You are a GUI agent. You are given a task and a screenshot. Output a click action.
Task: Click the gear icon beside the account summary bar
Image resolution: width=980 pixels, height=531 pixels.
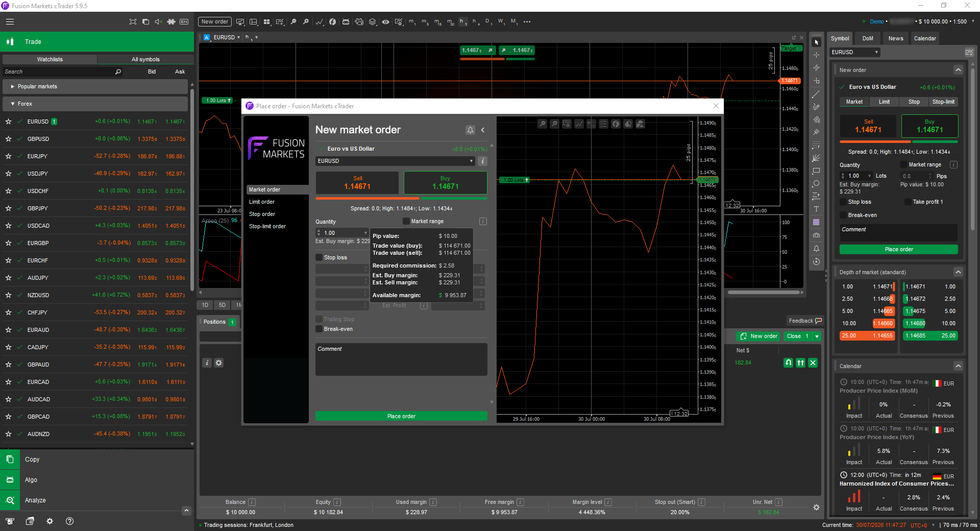816,507
